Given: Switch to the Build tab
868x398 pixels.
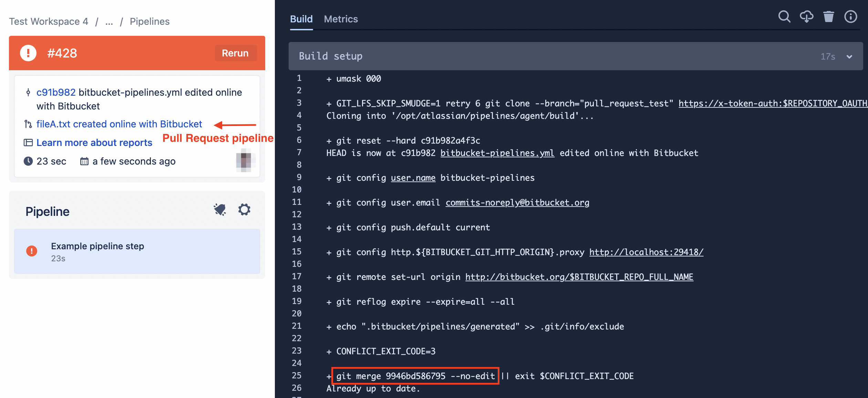Looking at the screenshot, I should coord(301,19).
